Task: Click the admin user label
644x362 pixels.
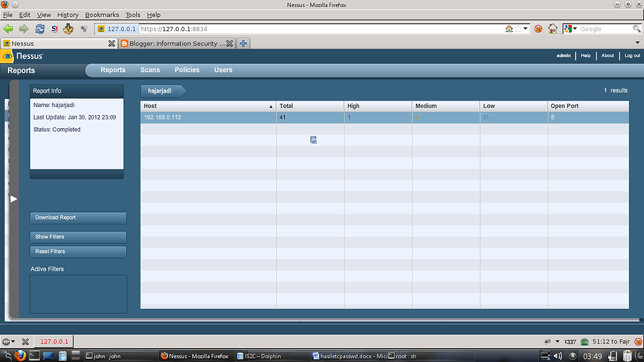Action: pyautogui.click(x=564, y=55)
